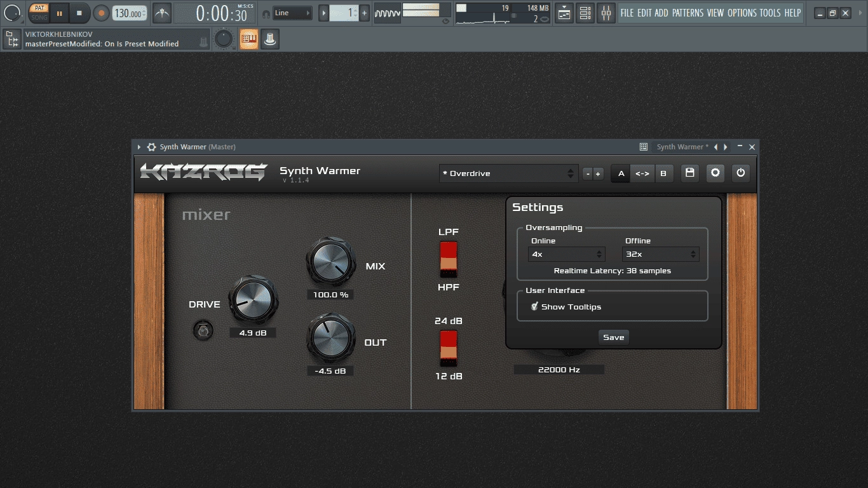Click the CPU and memory monitor panel

(x=503, y=13)
